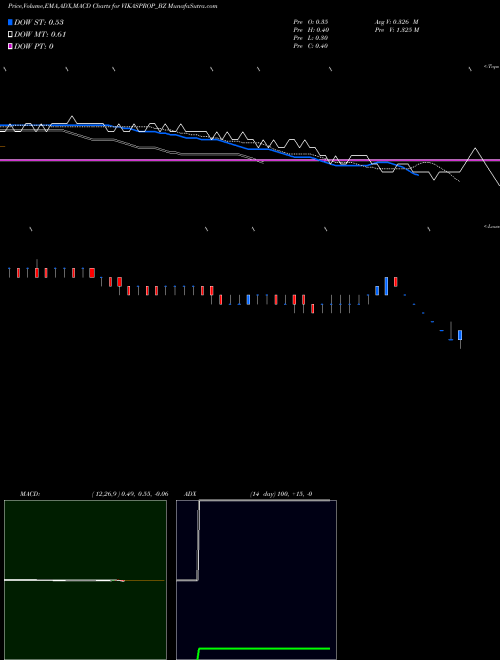Click the chart title mentioning VIKASPROP_BZ

pos(112,6)
